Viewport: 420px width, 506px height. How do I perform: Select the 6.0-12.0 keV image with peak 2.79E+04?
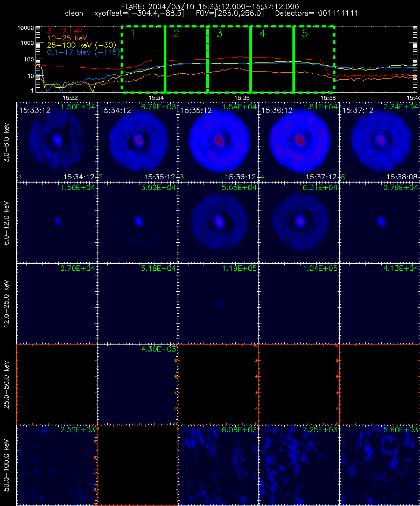[380, 223]
